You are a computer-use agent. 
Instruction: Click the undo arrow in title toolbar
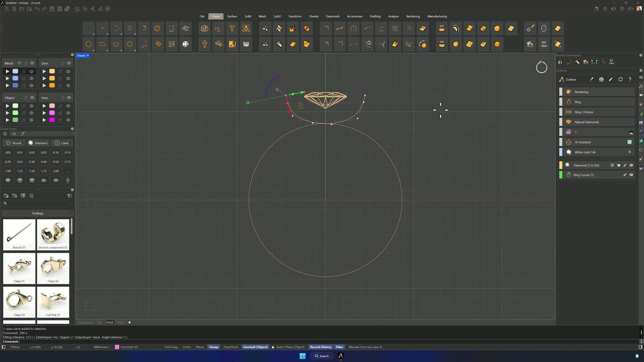click(x=37, y=9)
